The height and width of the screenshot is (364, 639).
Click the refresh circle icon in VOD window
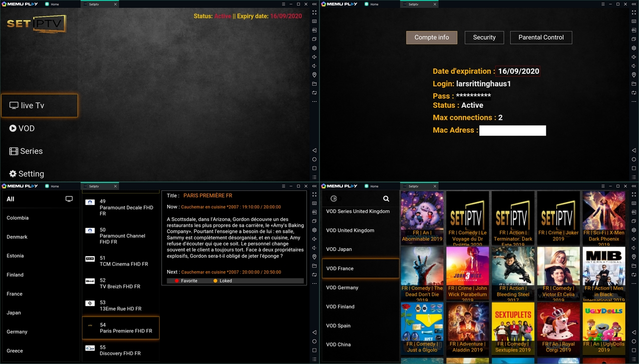pos(334,198)
